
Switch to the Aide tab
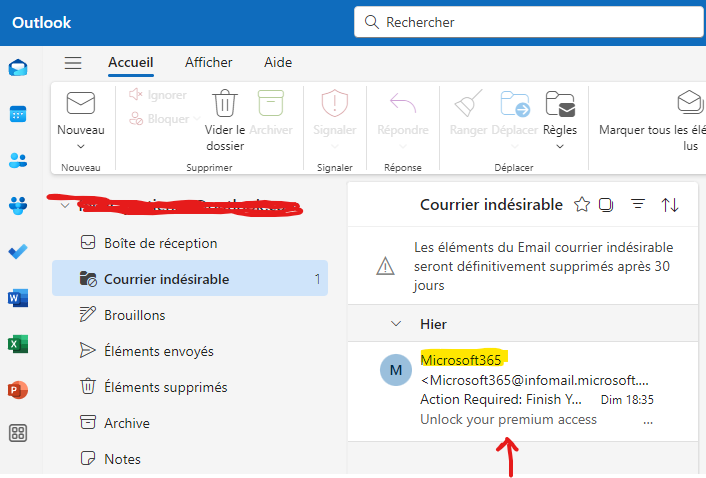pos(278,62)
